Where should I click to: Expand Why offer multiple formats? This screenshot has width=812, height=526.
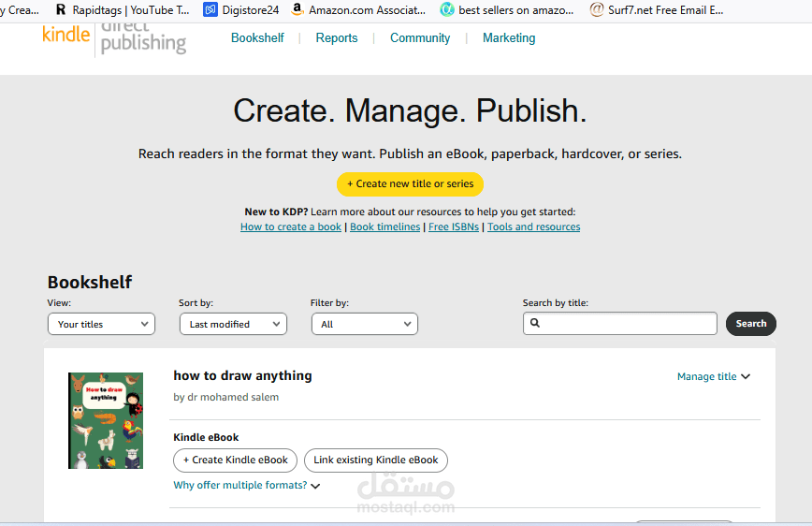(x=247, y=485)
